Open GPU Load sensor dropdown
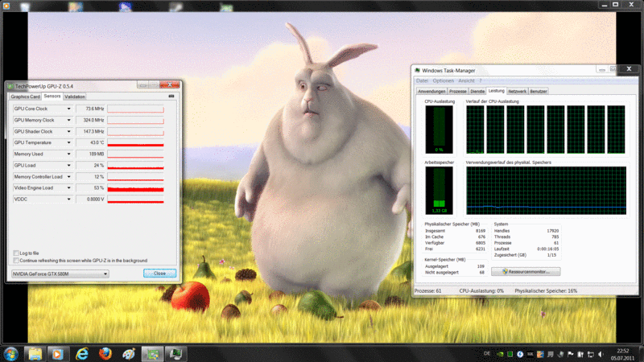 (x=68, y=166)
